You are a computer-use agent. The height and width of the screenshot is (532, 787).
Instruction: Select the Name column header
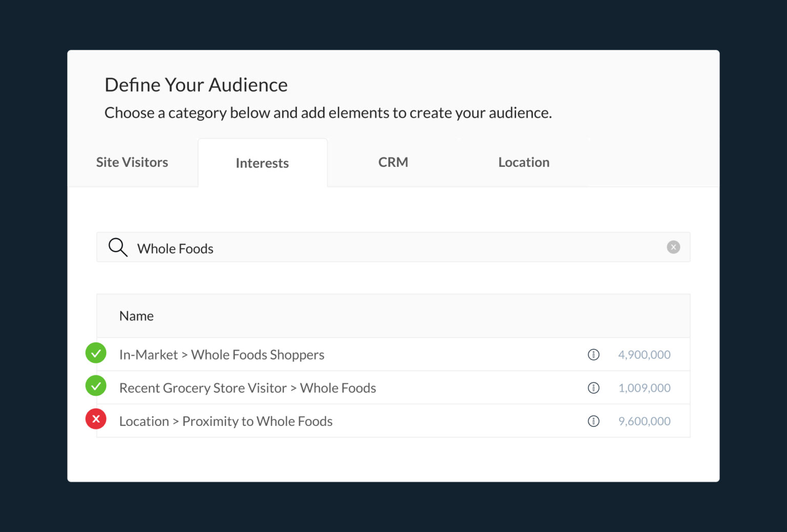pos(136,315)
